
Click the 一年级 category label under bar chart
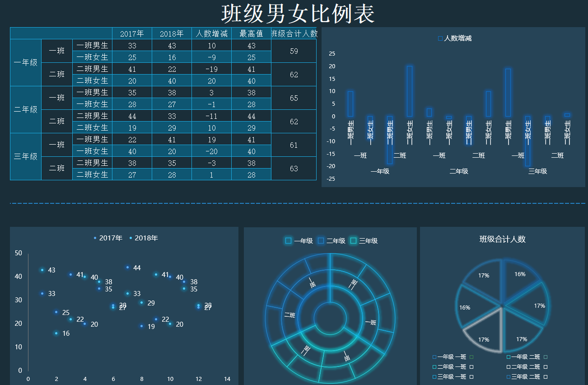tap(380, 171)
